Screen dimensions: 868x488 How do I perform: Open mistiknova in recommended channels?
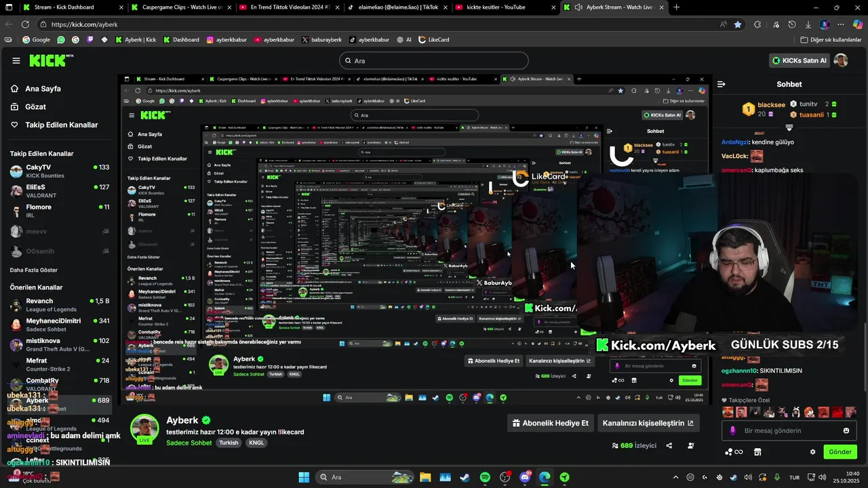point(60,344)
